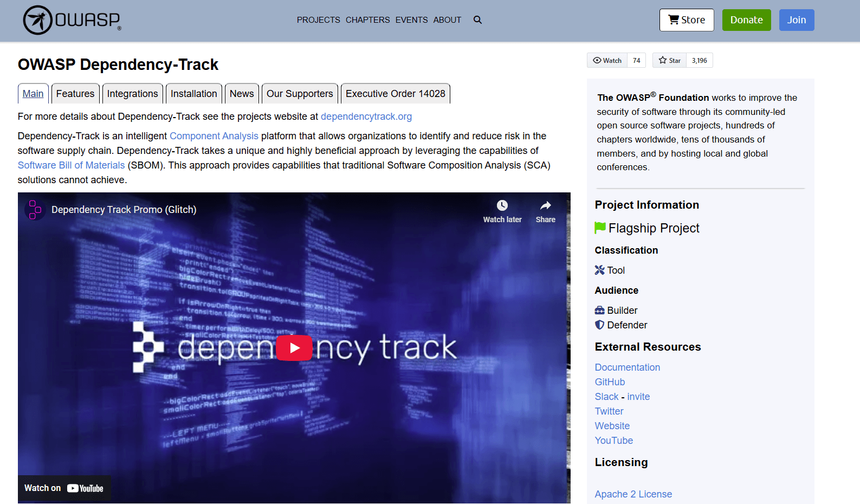Screen dimensions: 860x504
Task: Click the Classification heading
Action: [x=626, y=250]
